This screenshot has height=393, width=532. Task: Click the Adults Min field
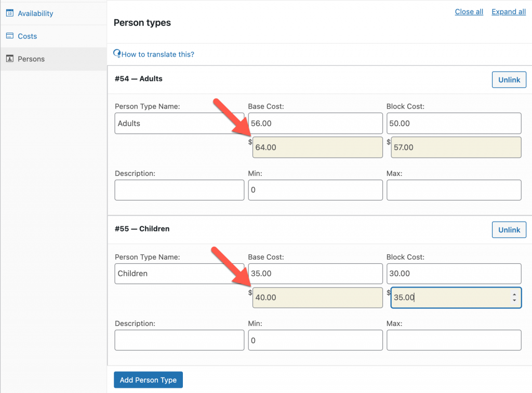click(x=315, y=190)
